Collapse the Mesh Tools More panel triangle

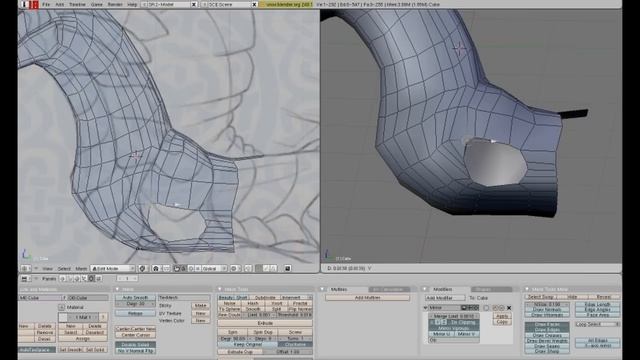point(527,289)
